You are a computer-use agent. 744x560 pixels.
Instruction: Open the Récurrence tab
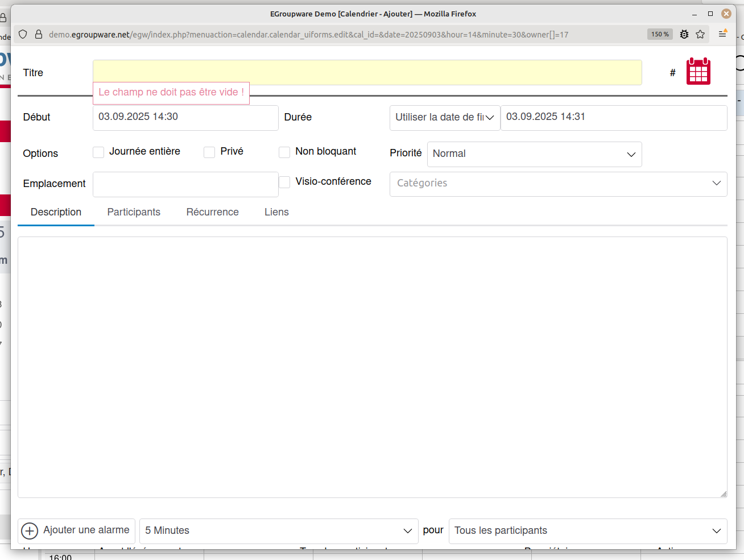(212, 212)
